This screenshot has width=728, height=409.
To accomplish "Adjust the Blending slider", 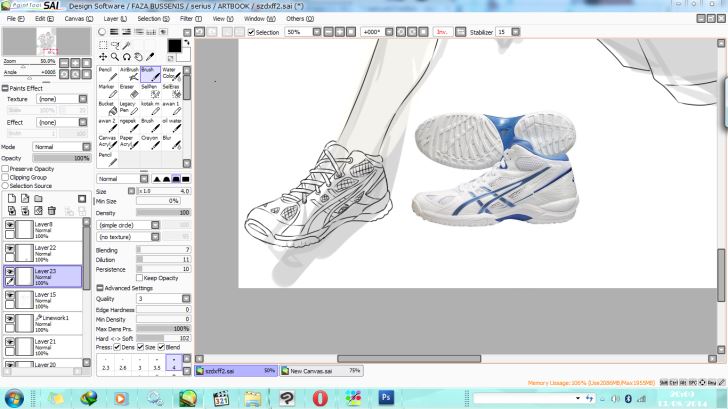I will point(163,250).
